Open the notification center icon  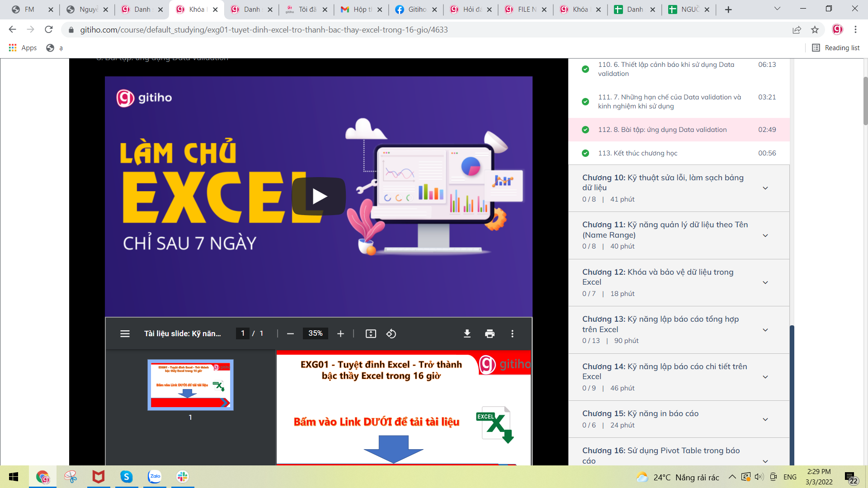click(x=850, y=477)
